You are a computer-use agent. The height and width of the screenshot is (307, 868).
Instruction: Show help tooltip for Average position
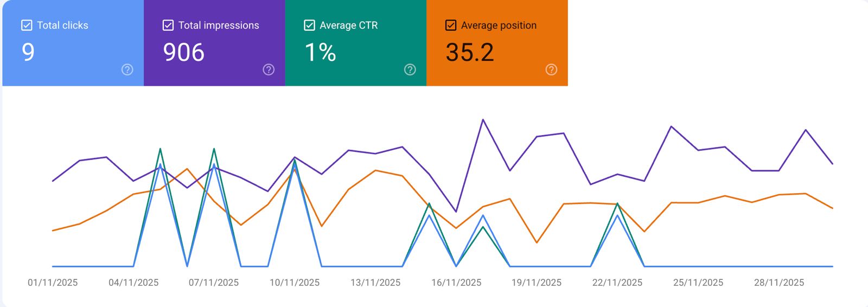[x=551, y=69]
